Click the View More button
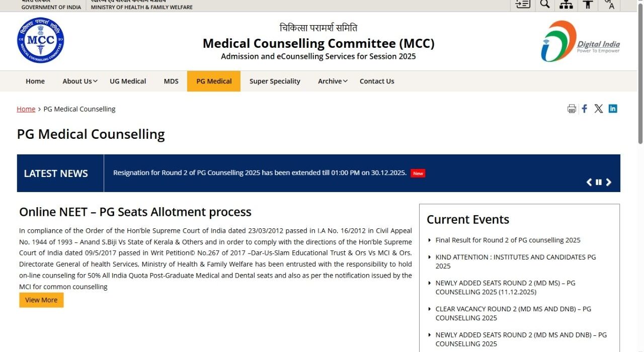The width and height of the screenshot is (644, 352). pyautogui.click(x=41, y=300)
